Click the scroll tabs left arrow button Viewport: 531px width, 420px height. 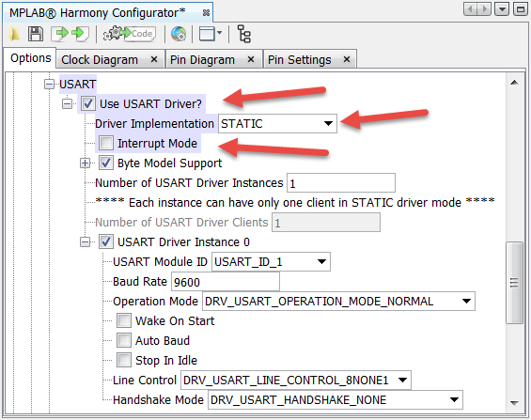[471, 8]
